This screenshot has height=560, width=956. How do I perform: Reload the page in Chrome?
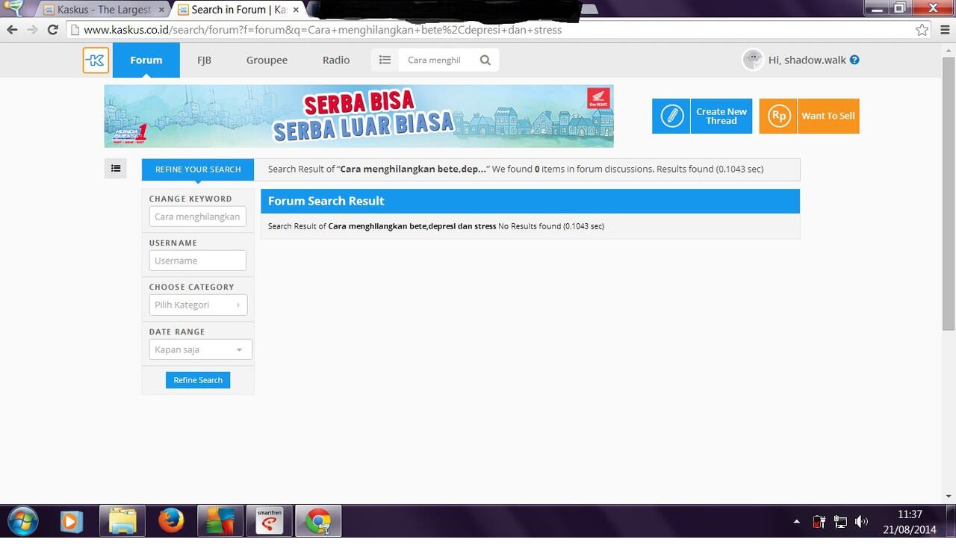pos(52,30)
